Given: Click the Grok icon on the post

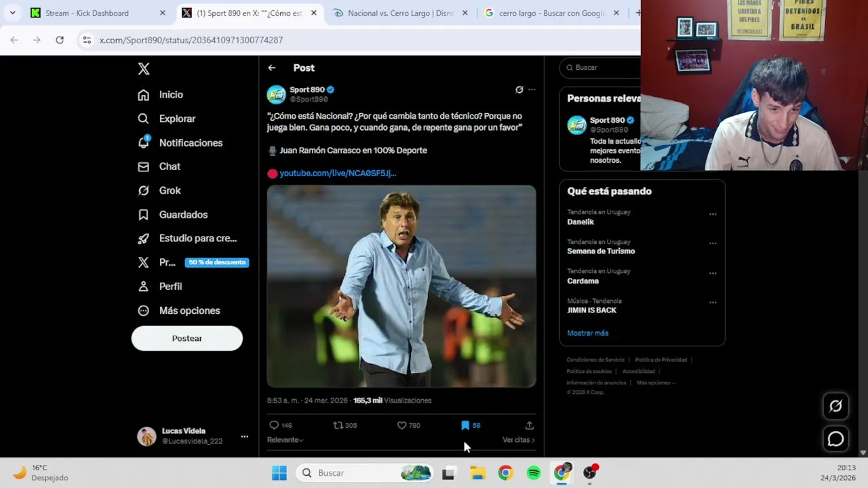Looking at the screenshot, I should (x=519, y=89).
